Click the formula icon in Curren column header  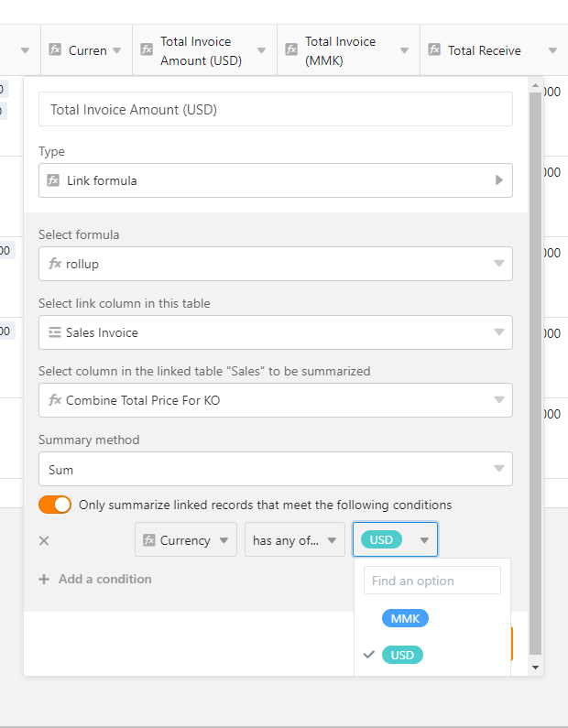click(x=55, y=50)
